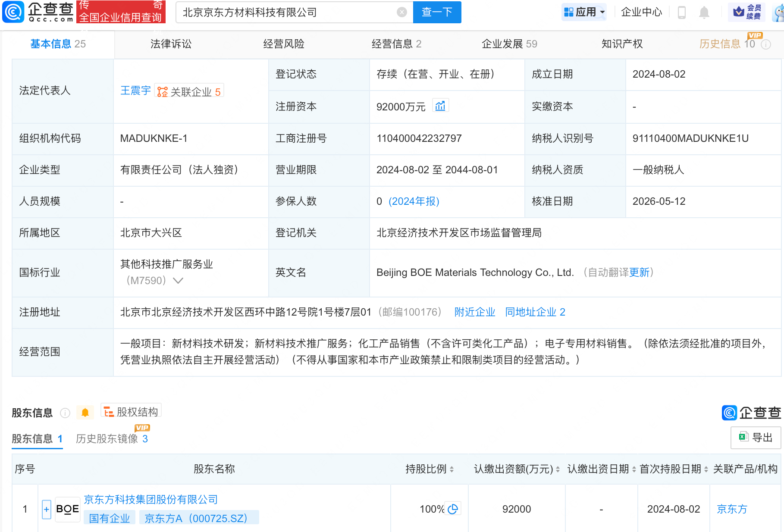784x532 pixels.
Task: Sort by 首次持股日期 column
Action: pos(706,469)
